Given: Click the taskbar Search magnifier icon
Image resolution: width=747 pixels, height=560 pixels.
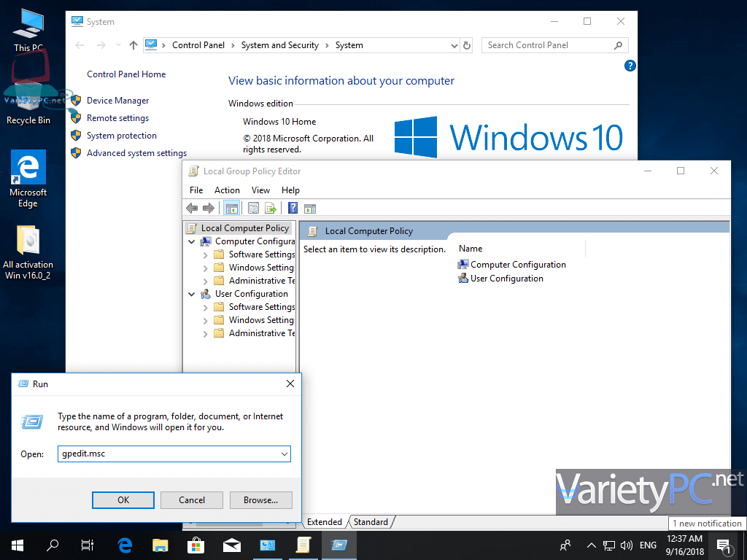Looking at the screenshot, I should click(53, 545).
